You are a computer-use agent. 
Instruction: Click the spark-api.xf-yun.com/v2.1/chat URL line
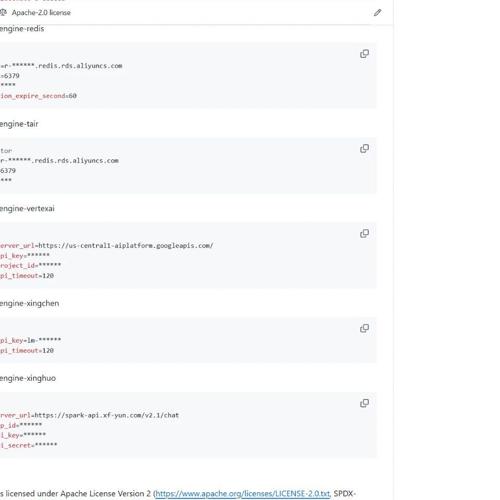[x=89, y=415]
